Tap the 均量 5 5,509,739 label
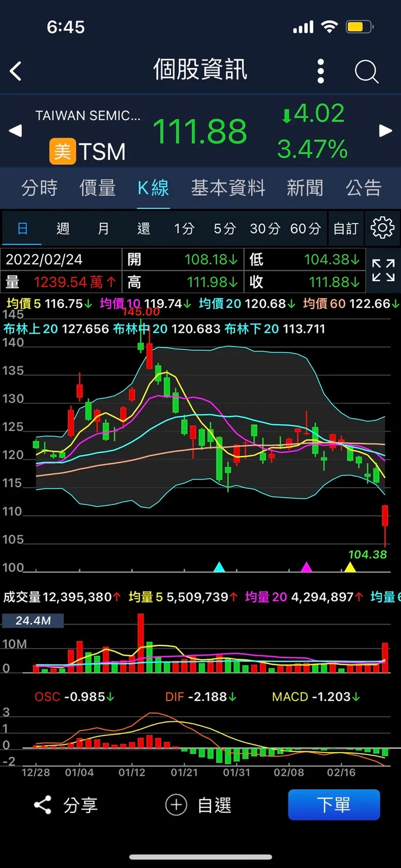This screenshot has width=401, height=868. (183, 597)
